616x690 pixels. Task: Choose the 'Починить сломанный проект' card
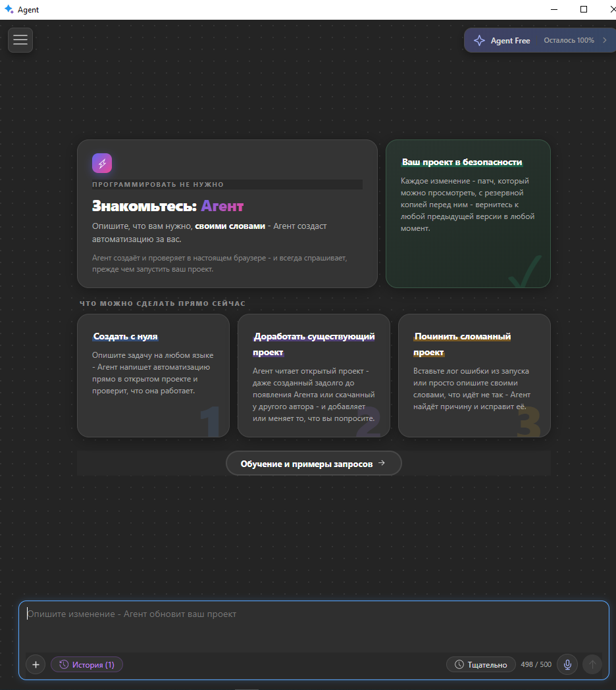(475, 376)
